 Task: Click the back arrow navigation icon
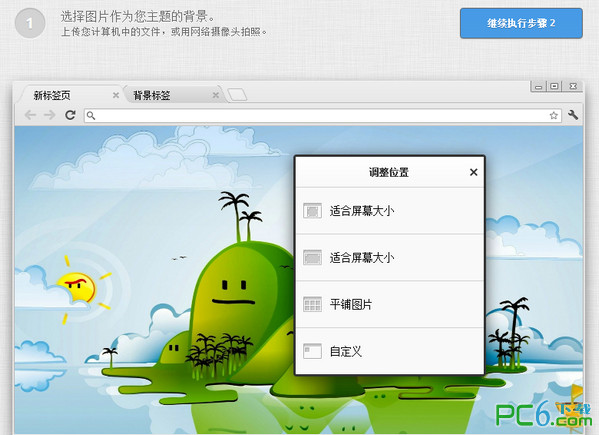(30, 115)
